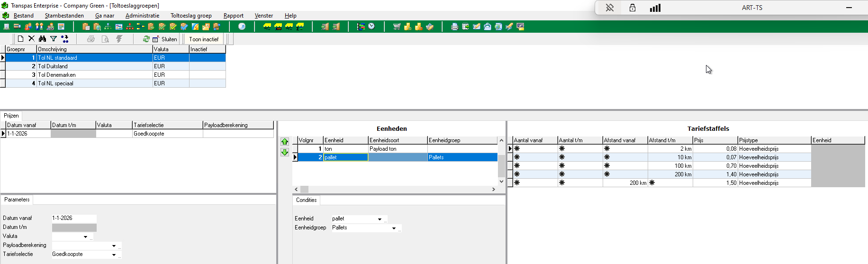Move unit down with the green down arrow
Screen dimensions: 868x264
tap(285, 152)
